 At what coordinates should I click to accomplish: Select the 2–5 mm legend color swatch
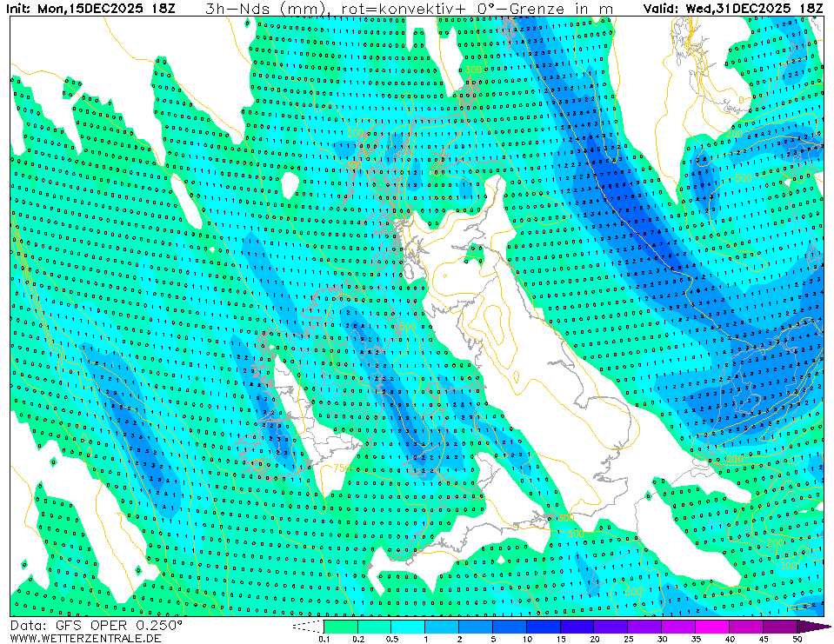tap(476, 626)
